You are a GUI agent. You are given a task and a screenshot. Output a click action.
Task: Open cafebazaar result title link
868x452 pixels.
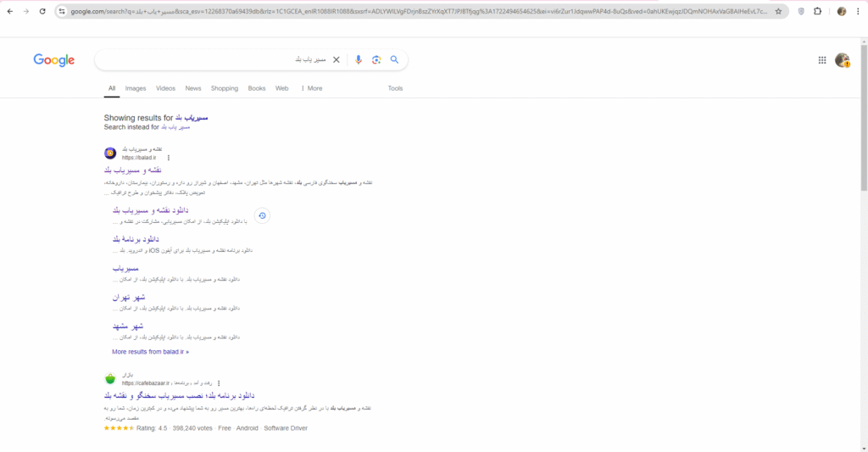180,395
